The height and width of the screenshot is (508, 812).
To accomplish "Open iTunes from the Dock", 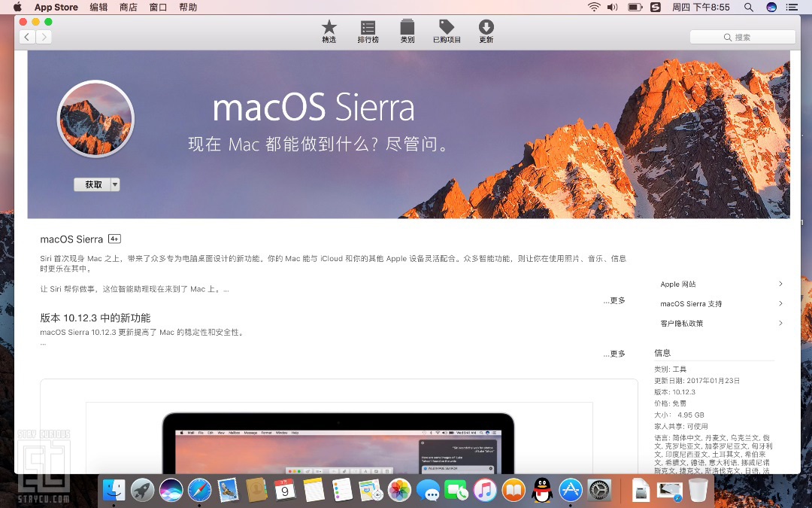I will coord(485,490).
